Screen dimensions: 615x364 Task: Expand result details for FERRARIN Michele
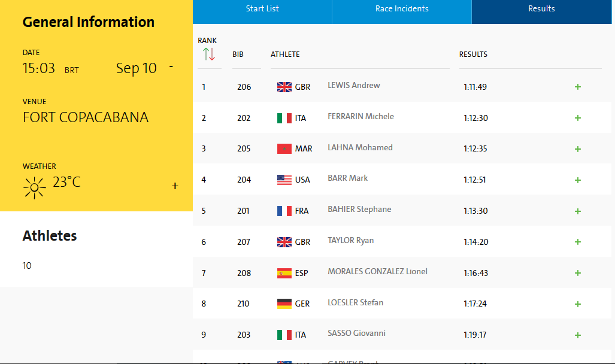(x=578, y=118)
